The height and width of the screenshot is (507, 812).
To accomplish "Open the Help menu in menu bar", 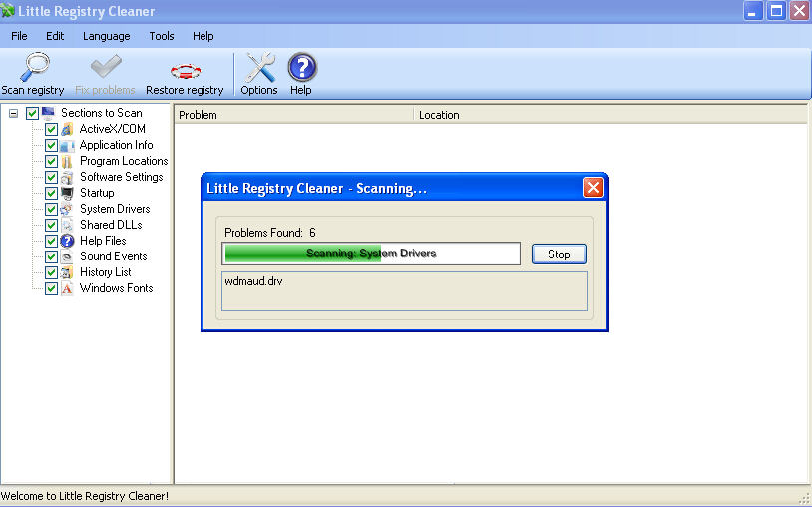I will (x=203, y=36).
